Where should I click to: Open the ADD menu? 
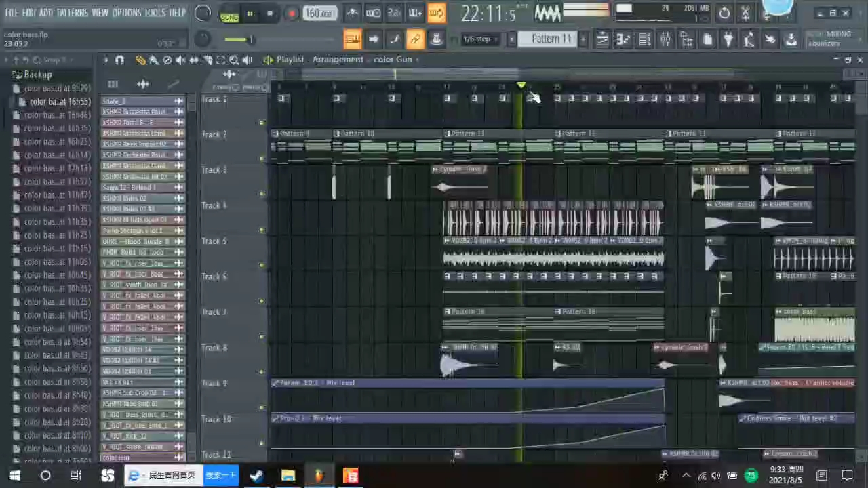(x=45, y=13)
